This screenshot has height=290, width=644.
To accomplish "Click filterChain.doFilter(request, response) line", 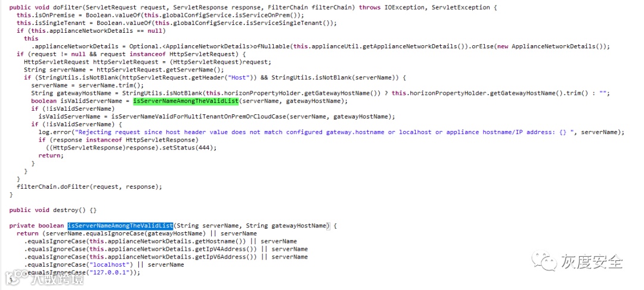I will [x=89, y=186].
